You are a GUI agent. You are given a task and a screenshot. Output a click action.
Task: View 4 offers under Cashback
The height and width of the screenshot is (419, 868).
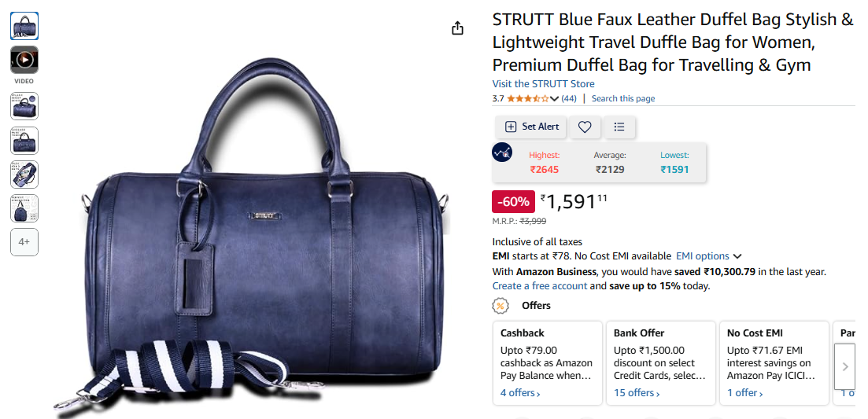tap(520, 393)
